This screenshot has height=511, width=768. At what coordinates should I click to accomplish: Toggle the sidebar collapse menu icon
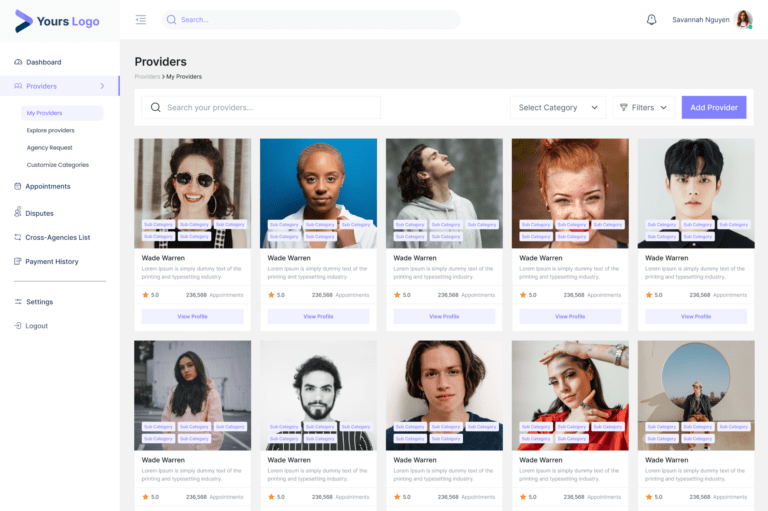pos(141,20)
